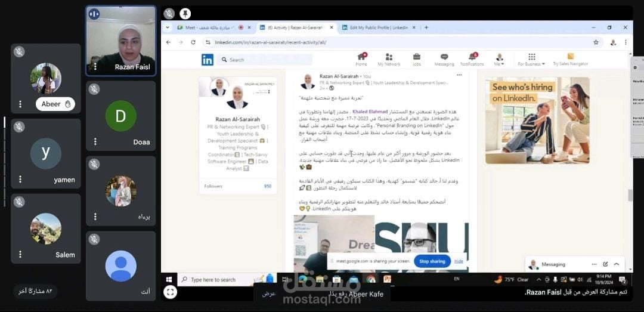
Task: Expand the For Business dropdown
Action: coord(531,60)
